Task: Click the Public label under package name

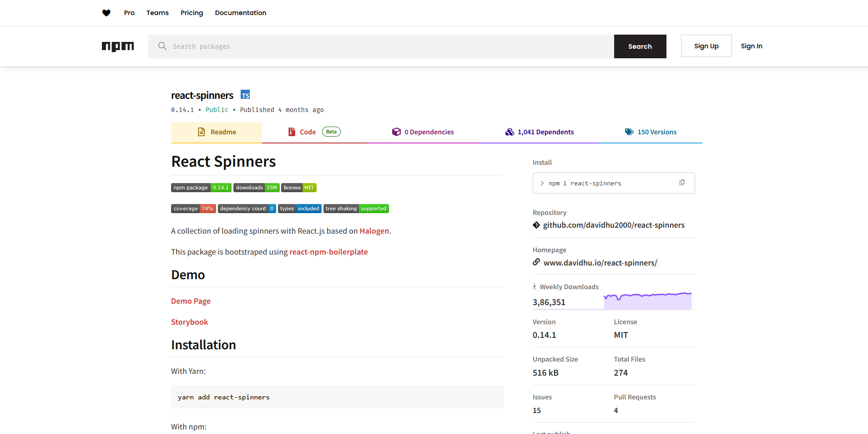Action: click(x=217, y=110)
